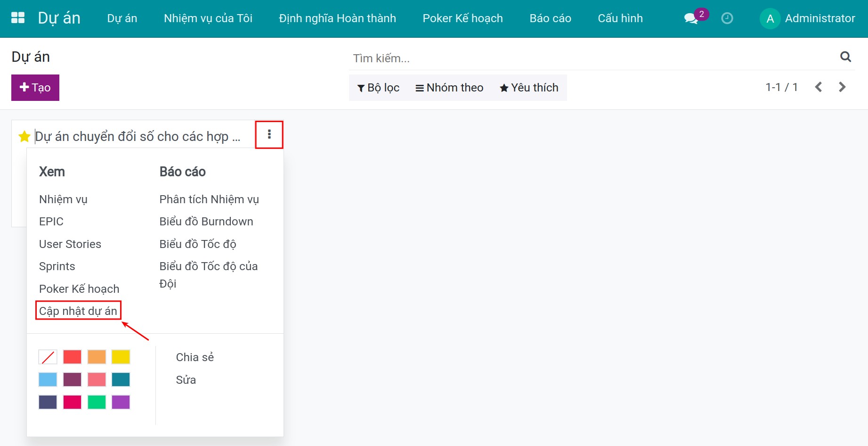The image size is (868, 446).
Task: Choose the green color swatch
Action: point(97,402)
